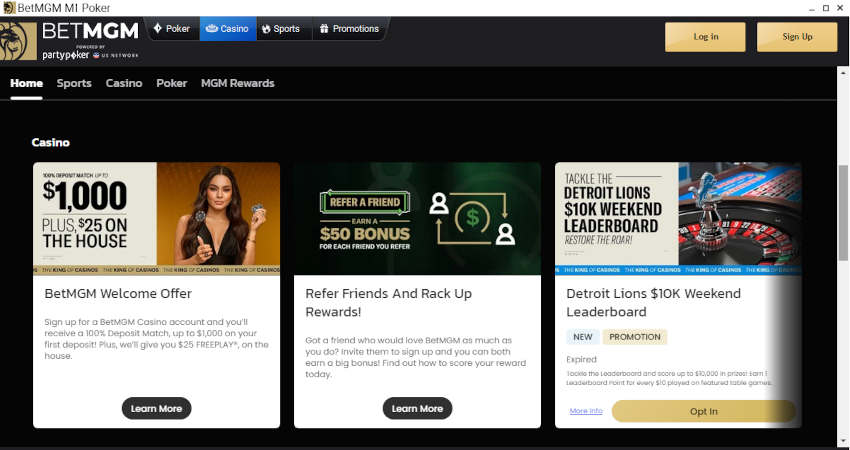
Task: Open the More Info link
Action: coord(586,411)
